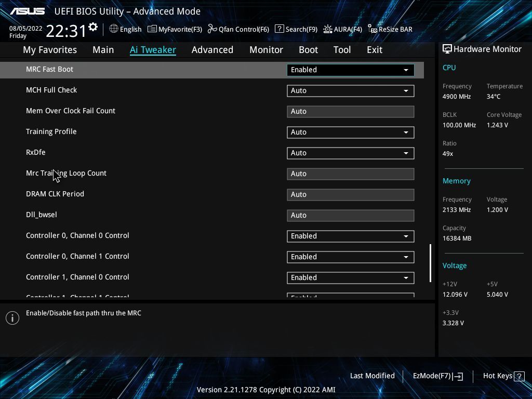Open MCH Full Check dropdown

pos(351,90)
